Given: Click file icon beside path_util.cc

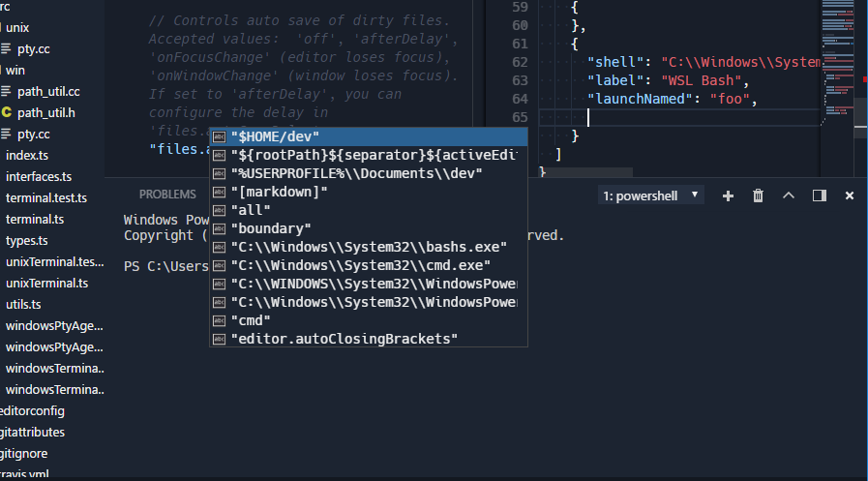Looking at the screenshot, I should (6, 91).
